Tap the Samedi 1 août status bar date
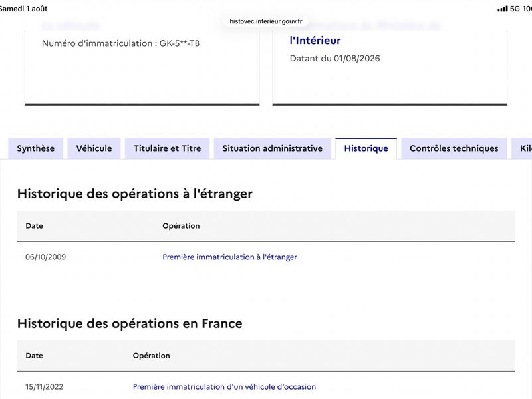 23,9
